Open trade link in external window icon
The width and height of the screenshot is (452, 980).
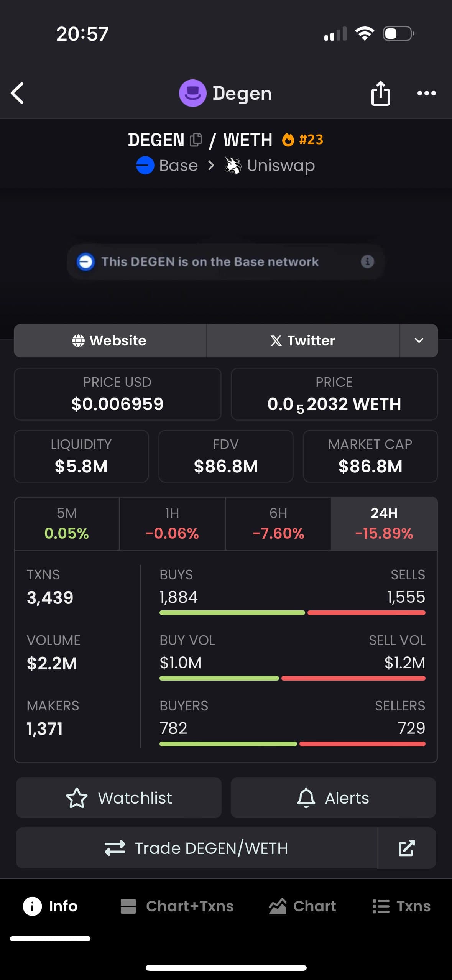pos(406,848)
